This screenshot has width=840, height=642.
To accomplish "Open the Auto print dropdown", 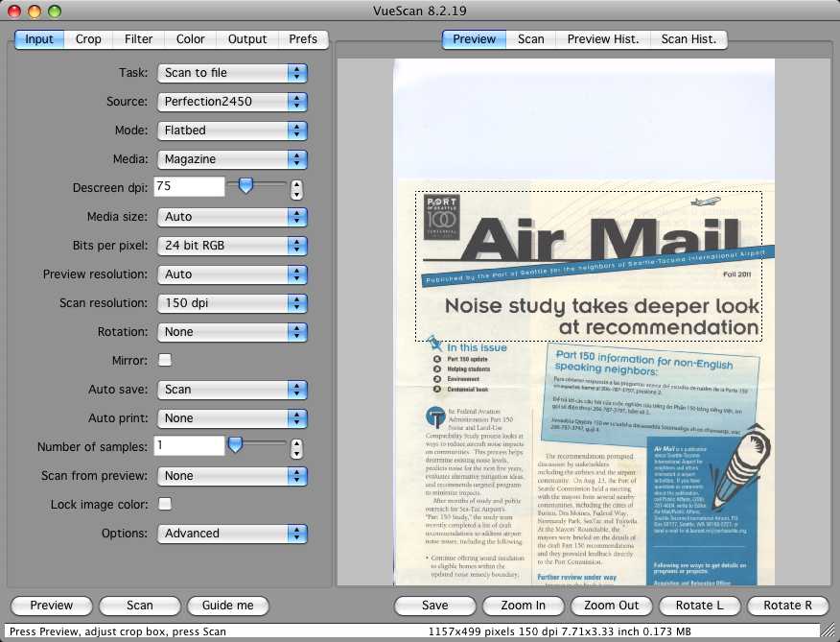I will [x=232, y=418].
